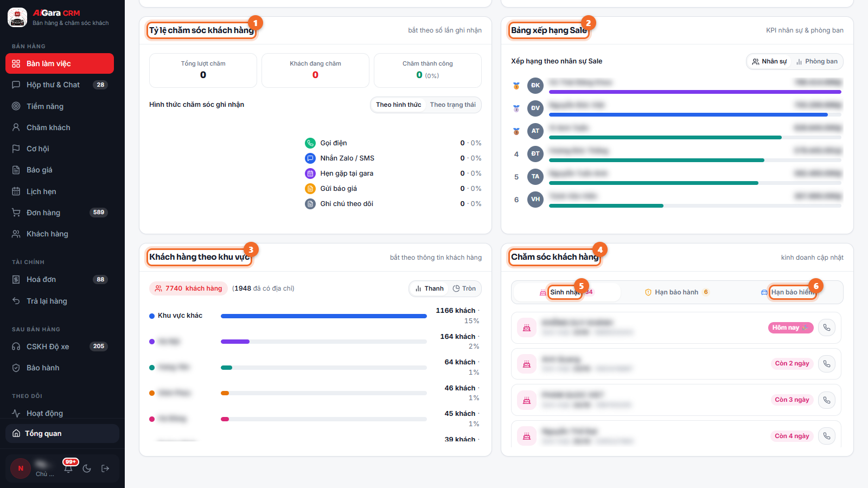This screenshot has width=868, height=488.
Task: Show the Thanh bar chart view
Action: [x=429, y=288]
